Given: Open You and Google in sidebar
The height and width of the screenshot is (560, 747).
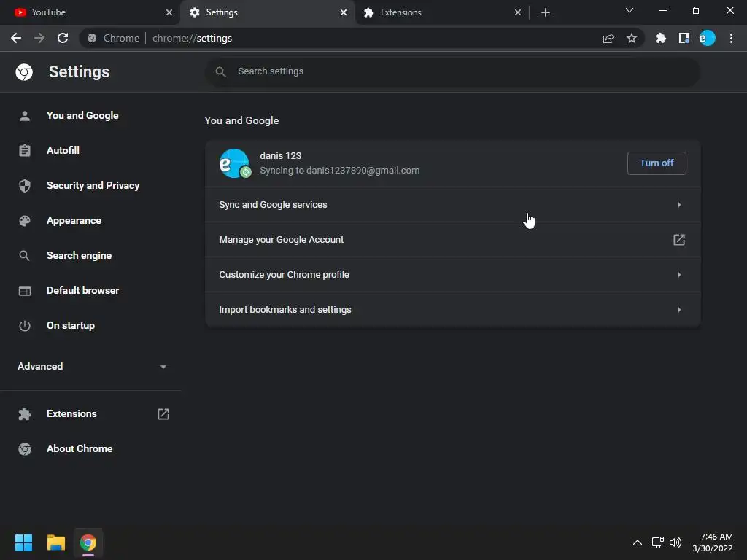Looking at the screenshot, I should click(82, 116).
